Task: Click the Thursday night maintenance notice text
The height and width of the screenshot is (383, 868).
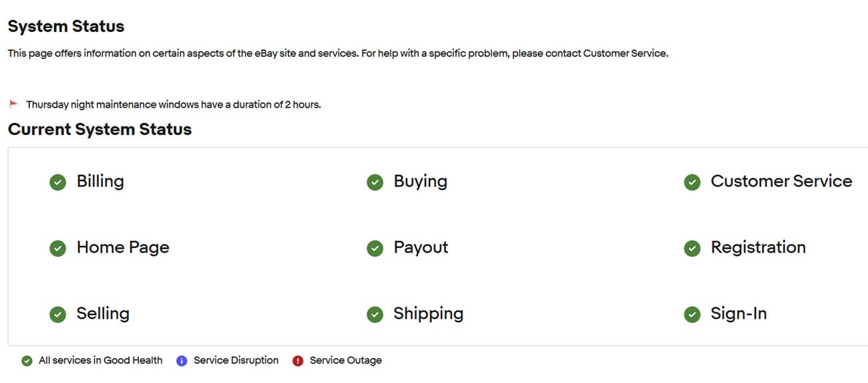Action: tap(174, 105)
